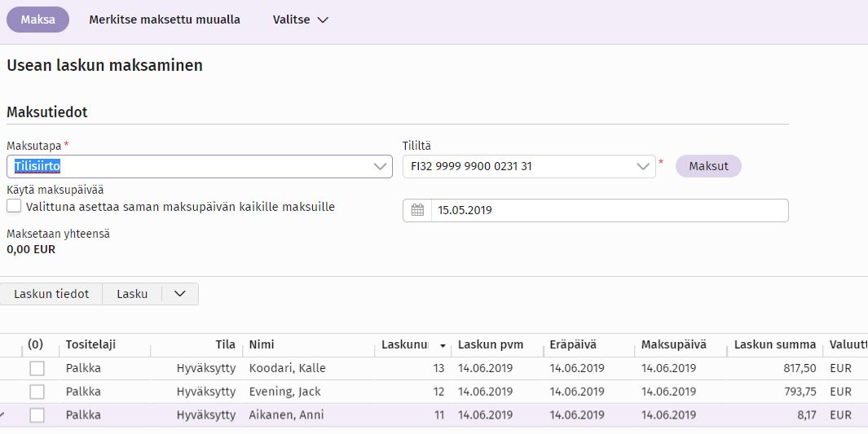Click Palkka cell in Evening, Jack row
The image size is (868, 434).
click(x=83, y=392)
